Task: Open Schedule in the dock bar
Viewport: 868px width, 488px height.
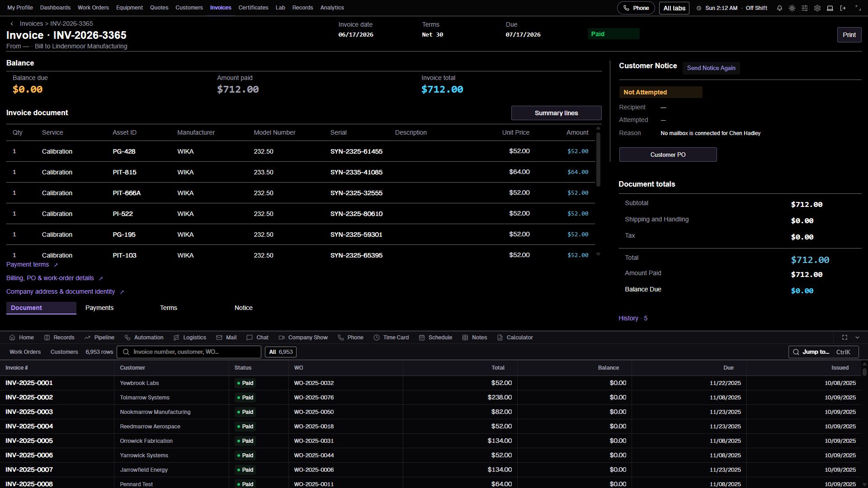Action: 435,338
